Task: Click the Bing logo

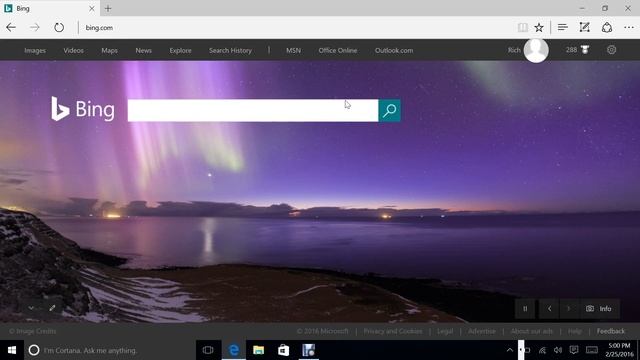Action: [x=83, y=109]
